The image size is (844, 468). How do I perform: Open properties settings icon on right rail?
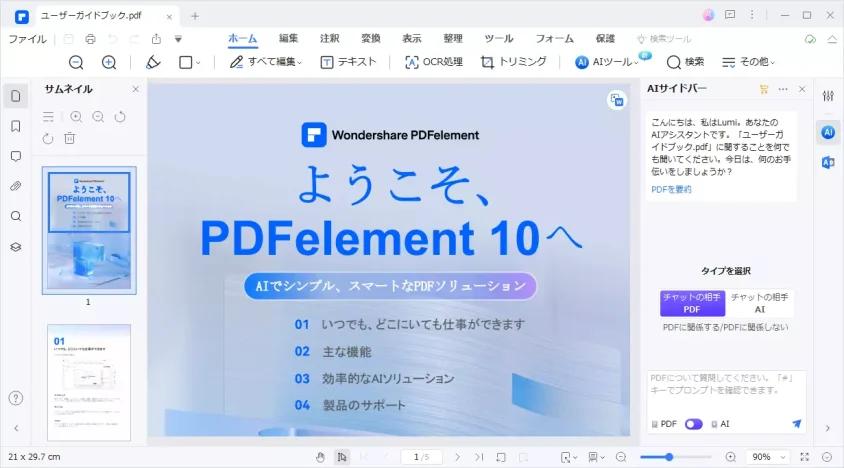[x=828, y=96]
